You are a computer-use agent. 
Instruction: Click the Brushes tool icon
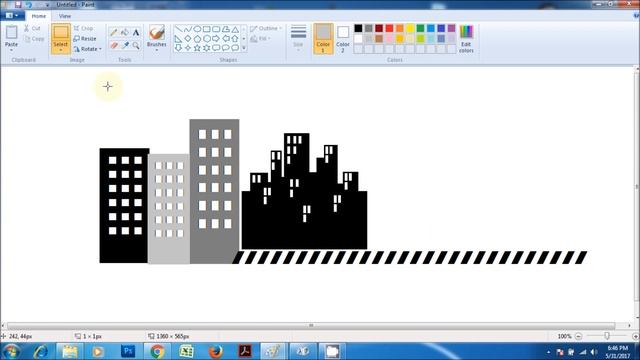(x=157, y=33)
